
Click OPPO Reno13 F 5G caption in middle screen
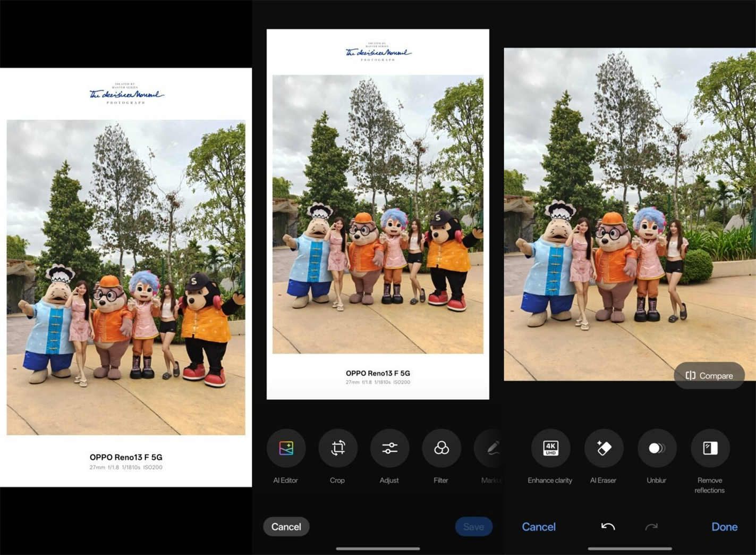click(x=378, y=373)
